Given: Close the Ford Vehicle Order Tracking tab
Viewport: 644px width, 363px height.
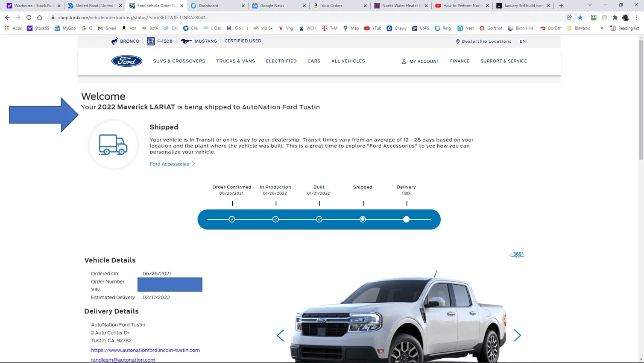Looking at the screenshot, I should tap(182, 6).
